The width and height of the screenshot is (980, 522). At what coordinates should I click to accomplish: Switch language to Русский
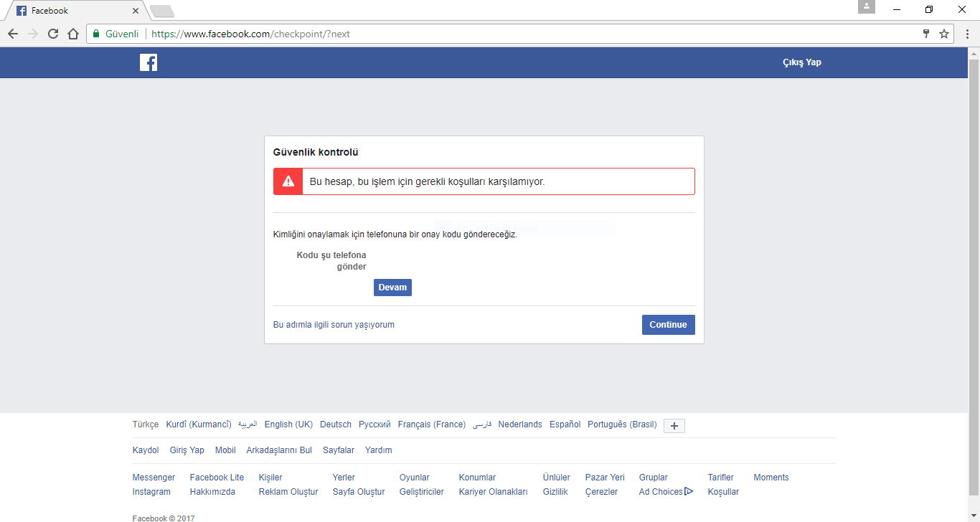click(374, 424)
